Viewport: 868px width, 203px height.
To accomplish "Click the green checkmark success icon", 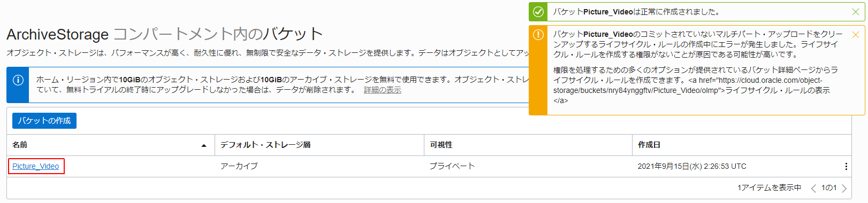I will pyautogui.click(x=538, y=12).
